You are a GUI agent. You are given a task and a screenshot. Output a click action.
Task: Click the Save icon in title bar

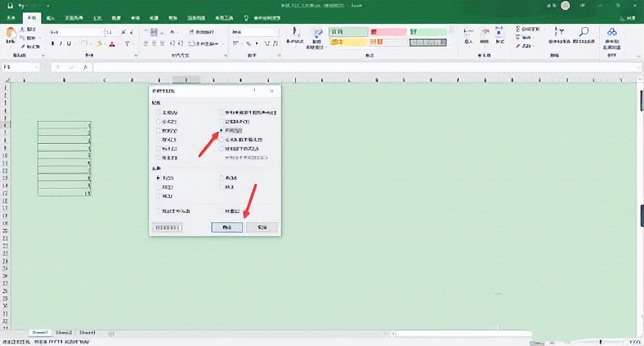point(10,6)
